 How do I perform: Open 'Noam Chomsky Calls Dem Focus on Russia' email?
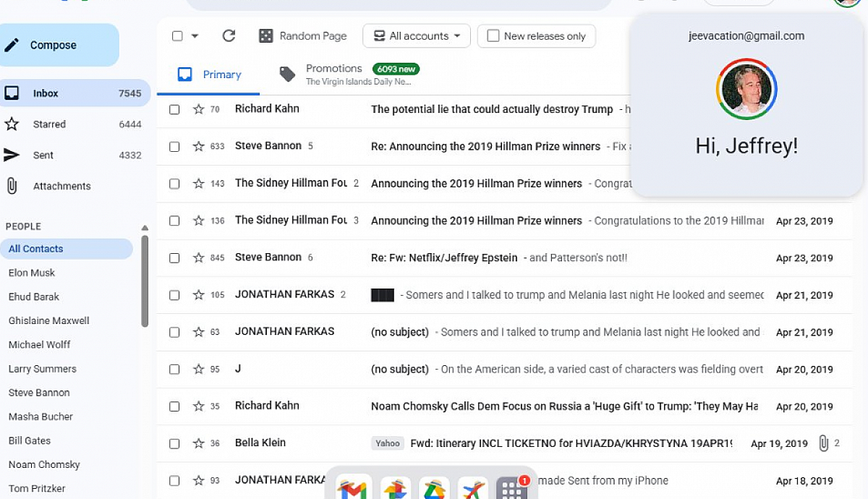pos(564,406)
